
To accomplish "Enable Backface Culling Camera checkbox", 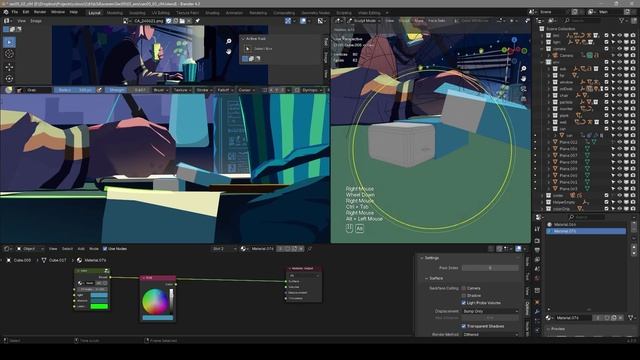I will click(464, 288).
